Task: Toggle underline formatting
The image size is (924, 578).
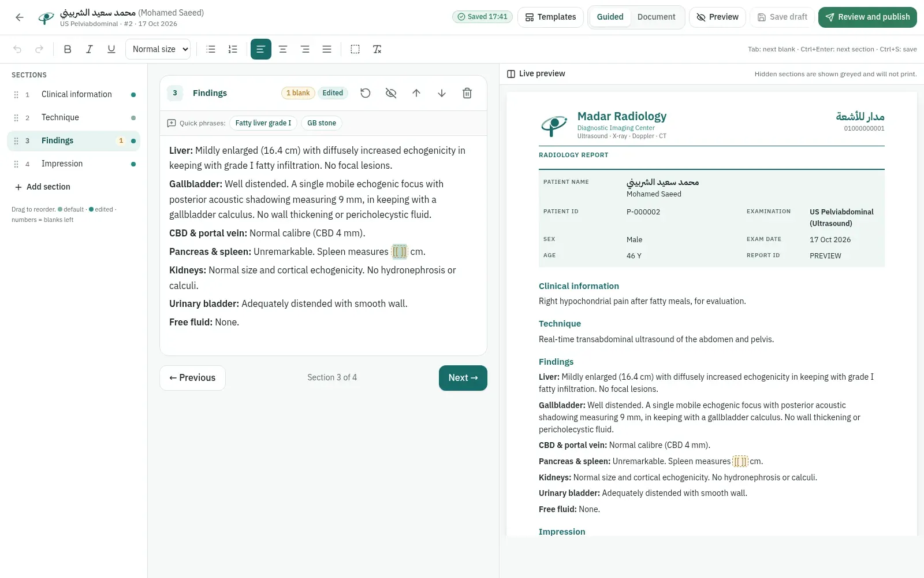Action: pyautogui.click(x=111, y=49)
